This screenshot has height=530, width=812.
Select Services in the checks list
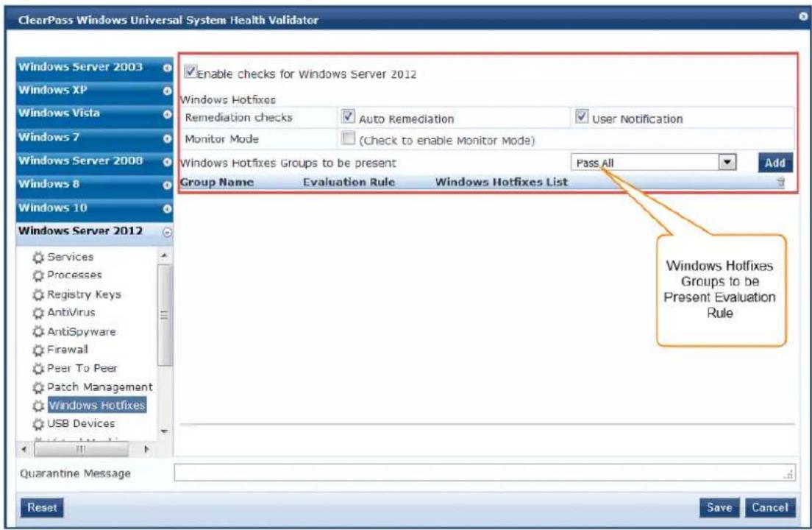point(71,257)
